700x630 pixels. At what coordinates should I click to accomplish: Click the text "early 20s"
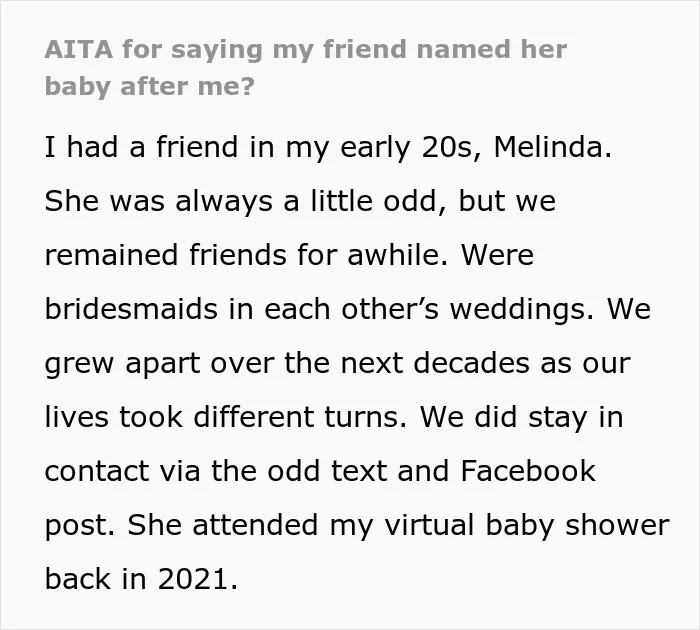[406, 148]
